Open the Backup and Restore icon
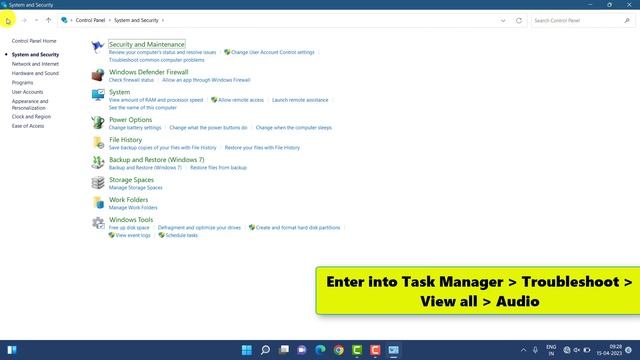Image resolution: width=640 pixels, height=360 pixels. (x=98, y=162)
